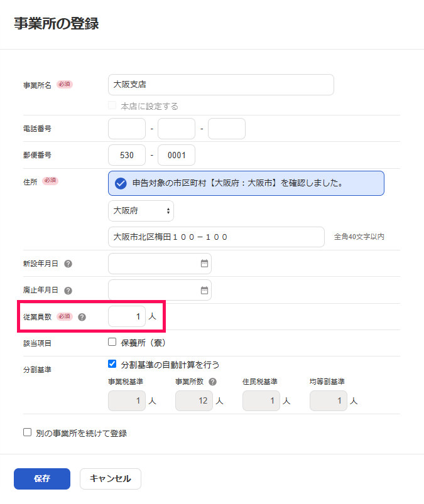Screen dimensions: 424x504
Task: Focus the 事業所名 field containing 大阪支店
Action: tap(221, 85)
